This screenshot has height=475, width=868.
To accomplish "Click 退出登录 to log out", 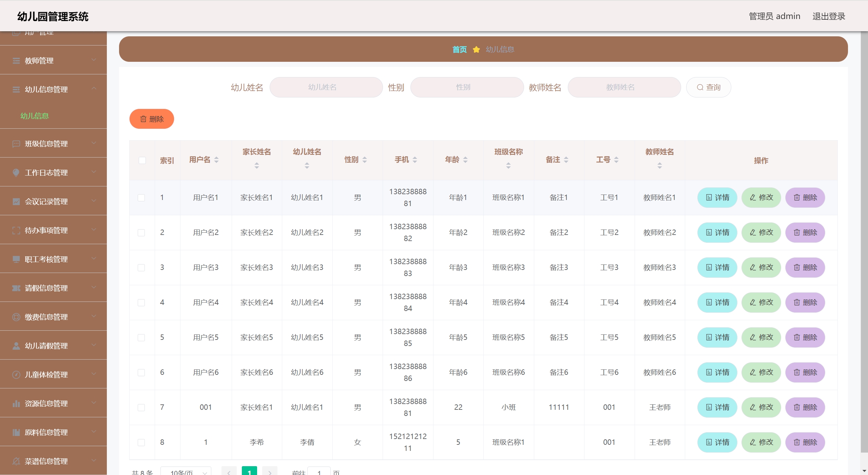I will (x=828, y=16).
